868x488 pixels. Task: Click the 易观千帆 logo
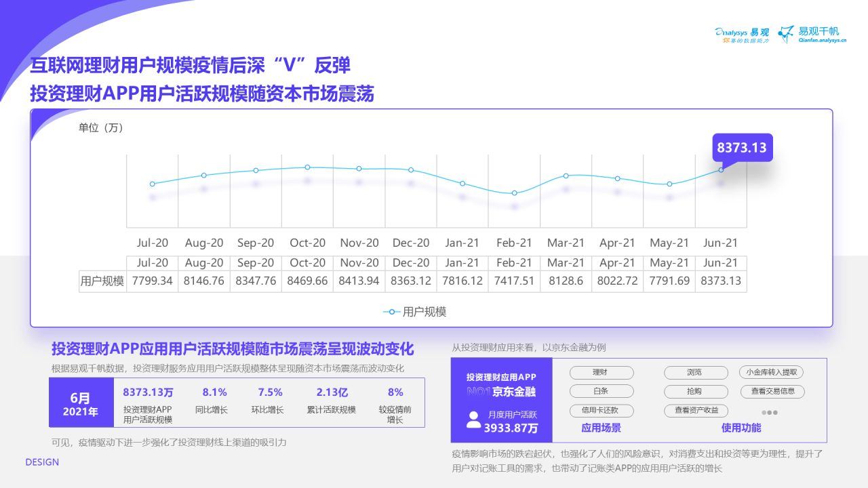click(812, 35)
